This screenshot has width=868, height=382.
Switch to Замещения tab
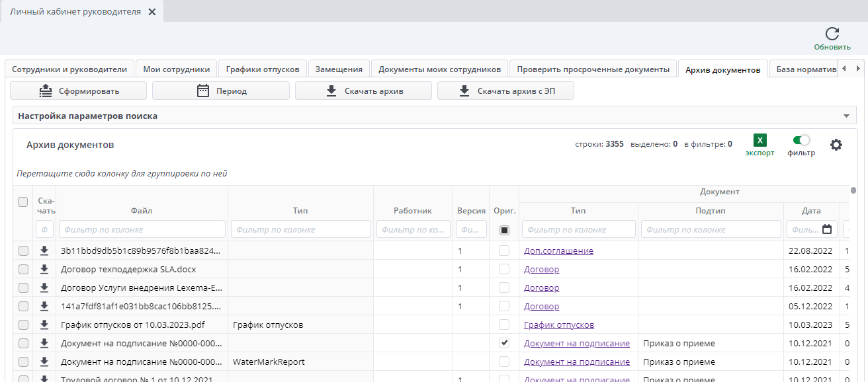(x=339, y=69)
